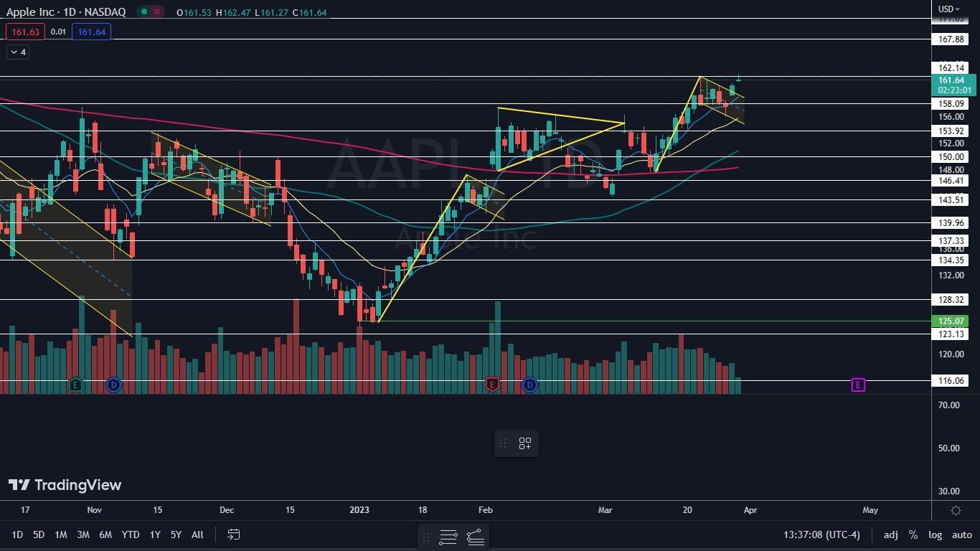Click the dividend D marker in November
This screenshot has height=551, width=980.
[x=112, y=385]
